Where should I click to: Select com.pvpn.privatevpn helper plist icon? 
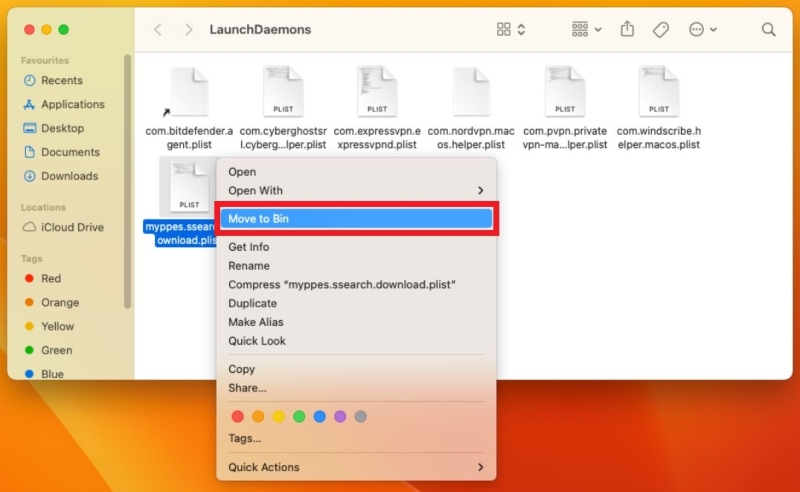coord(565,91)
